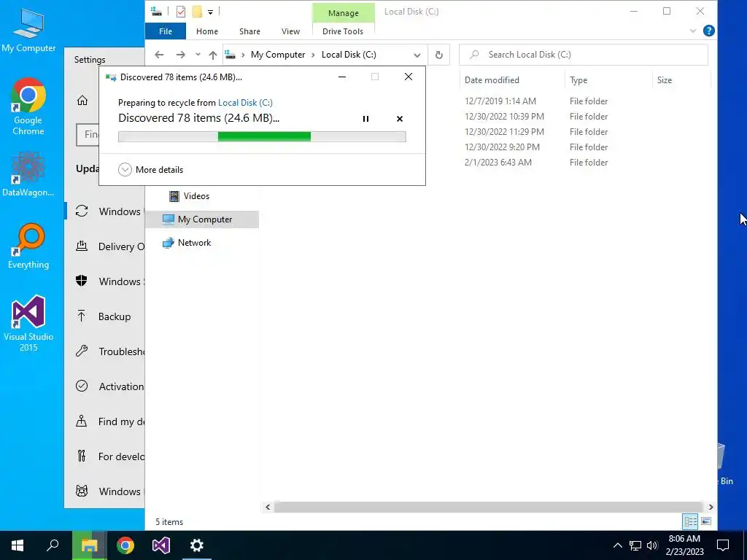The image size is (747, 560).
Task: Open the Windows Start menu
Action: click(18, 545)
